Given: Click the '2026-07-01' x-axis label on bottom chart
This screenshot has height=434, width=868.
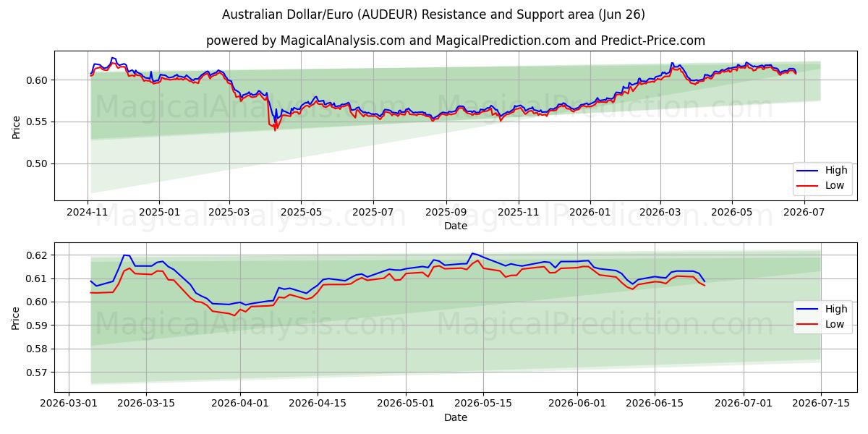Looking at the screenshot, I should [744, 404].
